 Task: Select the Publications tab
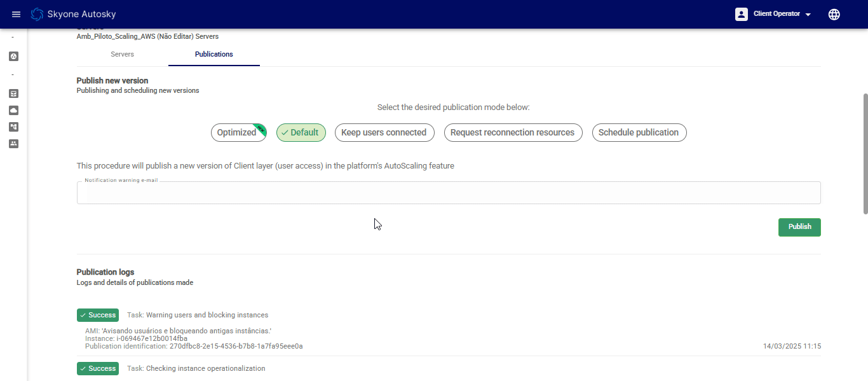[214, 54]
